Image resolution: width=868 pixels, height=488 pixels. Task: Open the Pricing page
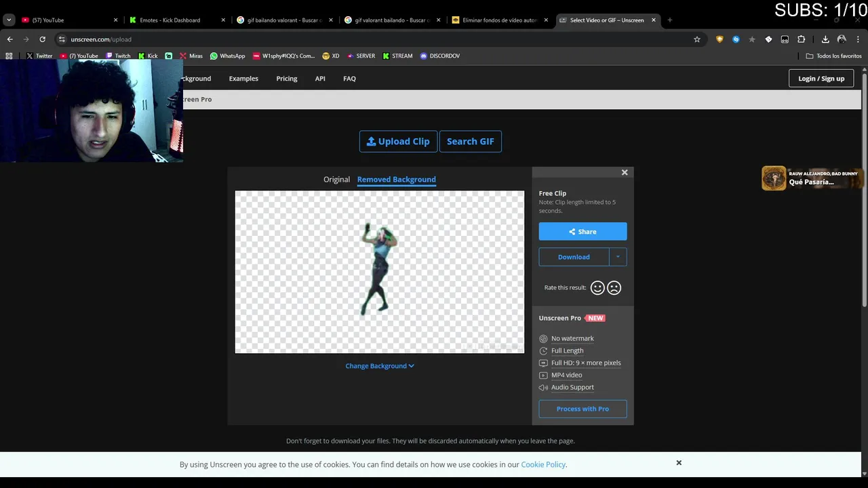click(287, 79)
